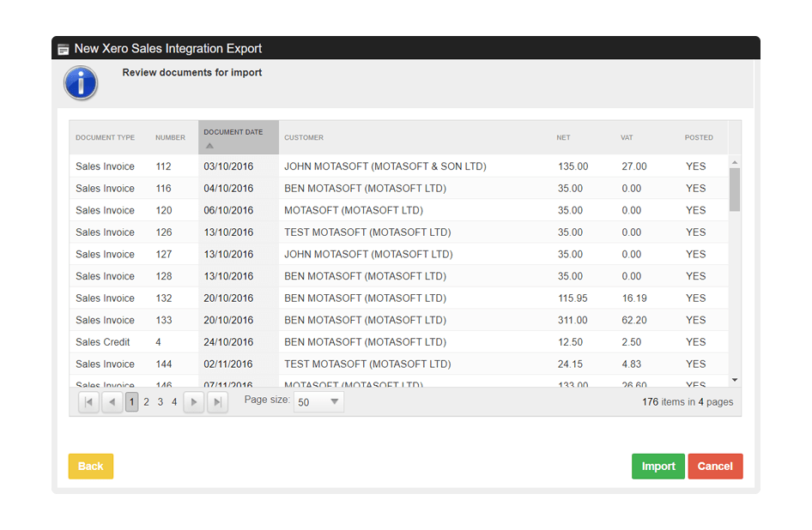Sort the table by Net column
The height and width of the screenshot is (530, 812).
[x=563, y=138]
